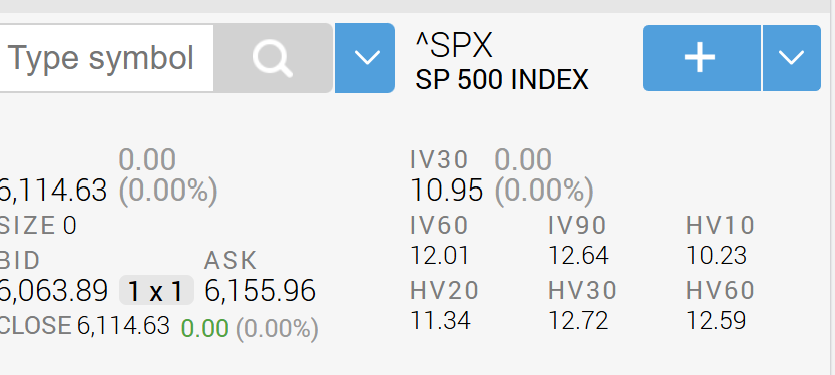Click the SP 500 INDEX name

click(502, 80)
